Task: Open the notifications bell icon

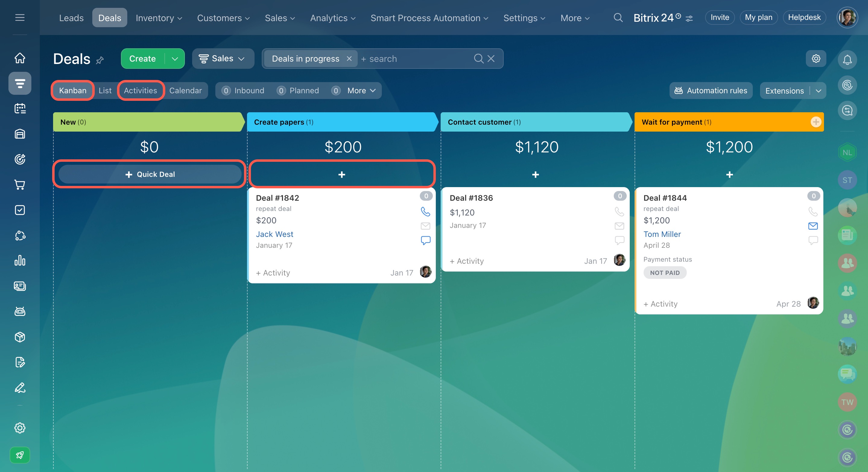Action: point(847,60)
